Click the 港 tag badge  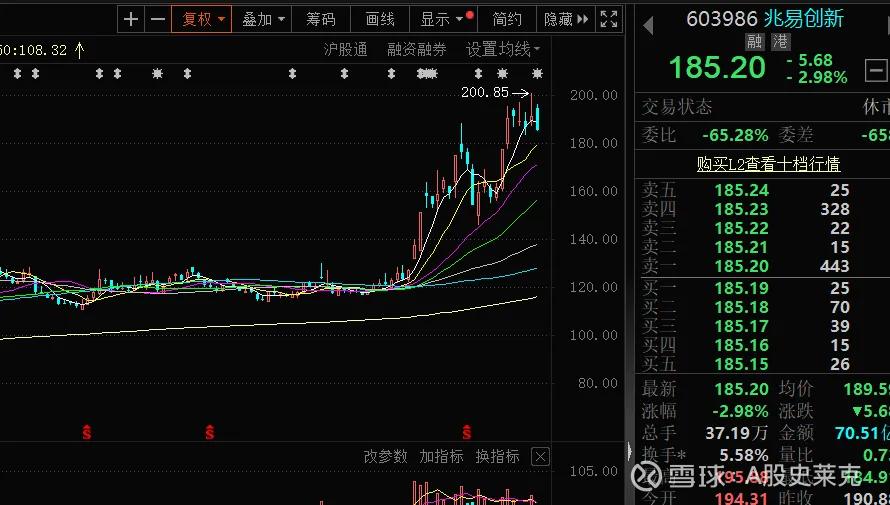(781, 41)
